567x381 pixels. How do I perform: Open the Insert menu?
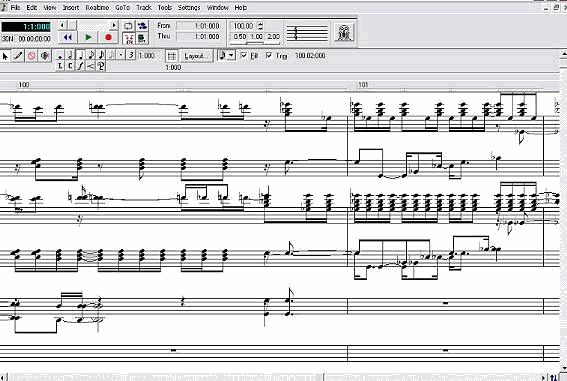pyautogui.click(x=71, y=7)
